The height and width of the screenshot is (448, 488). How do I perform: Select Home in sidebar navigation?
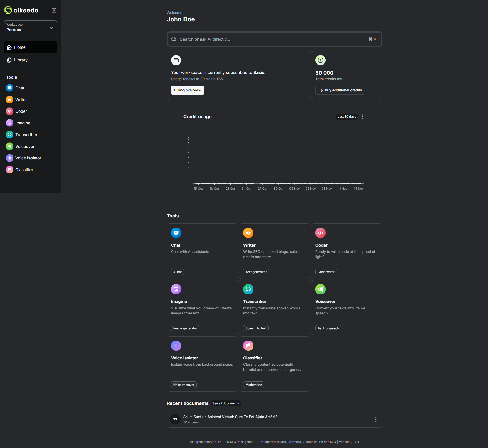click(20, 47)
